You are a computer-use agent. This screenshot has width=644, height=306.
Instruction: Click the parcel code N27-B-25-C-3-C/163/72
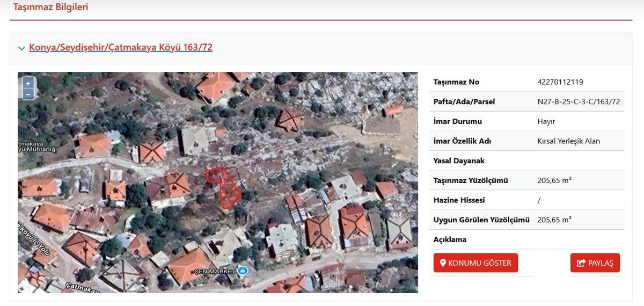pos(579,101)
